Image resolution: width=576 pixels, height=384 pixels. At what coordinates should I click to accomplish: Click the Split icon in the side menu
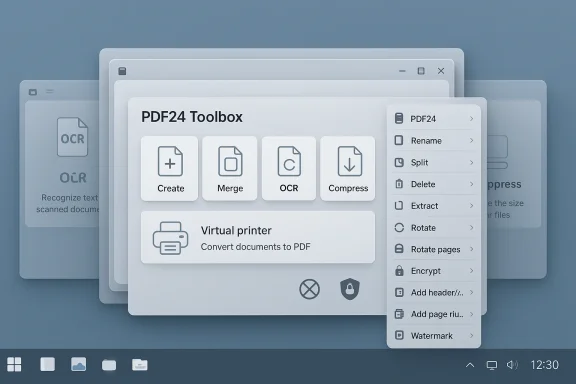[399, 162]
